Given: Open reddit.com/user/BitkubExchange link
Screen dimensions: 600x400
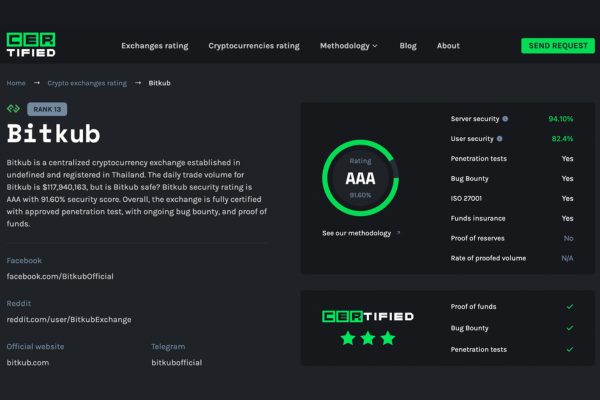Looking at the screenshot, I should tap(69, 320).
